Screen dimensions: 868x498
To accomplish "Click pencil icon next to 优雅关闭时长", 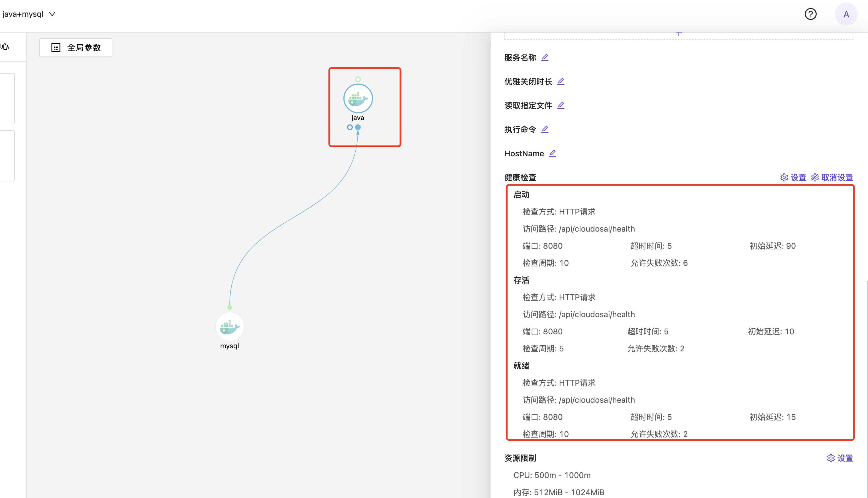I will 561,81.
